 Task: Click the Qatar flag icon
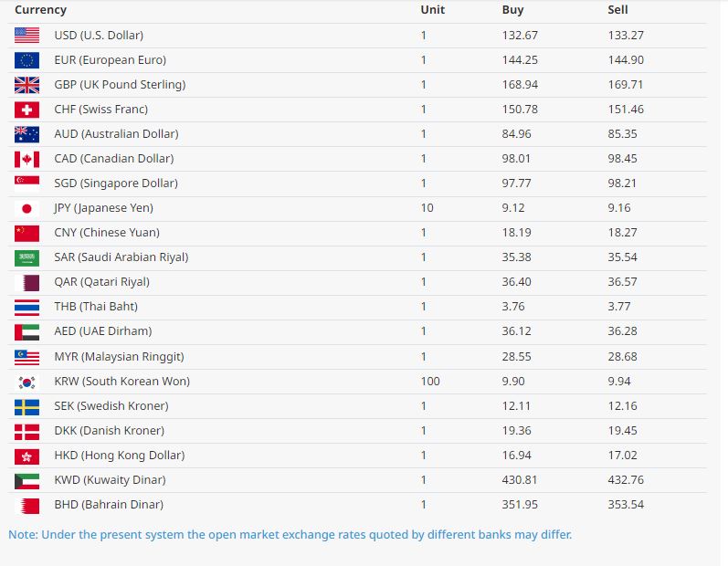pyautogui.click(x=26, y=282)
